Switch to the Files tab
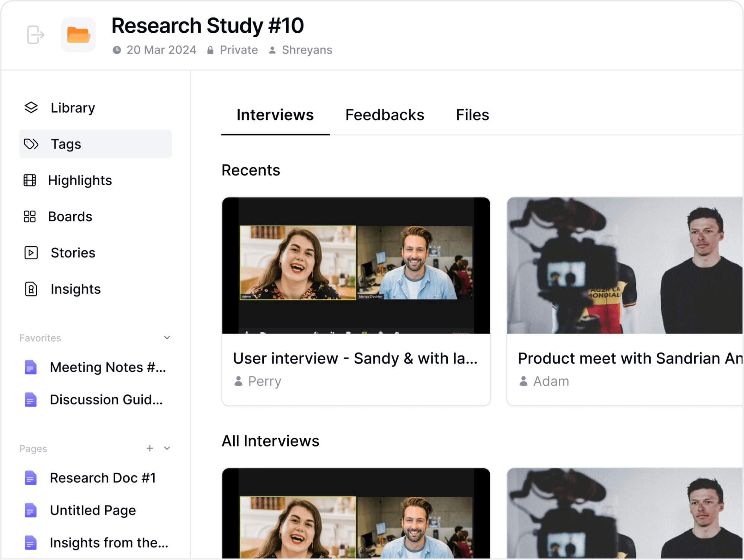Screen dimensions: 744x560 coord(472,115)
